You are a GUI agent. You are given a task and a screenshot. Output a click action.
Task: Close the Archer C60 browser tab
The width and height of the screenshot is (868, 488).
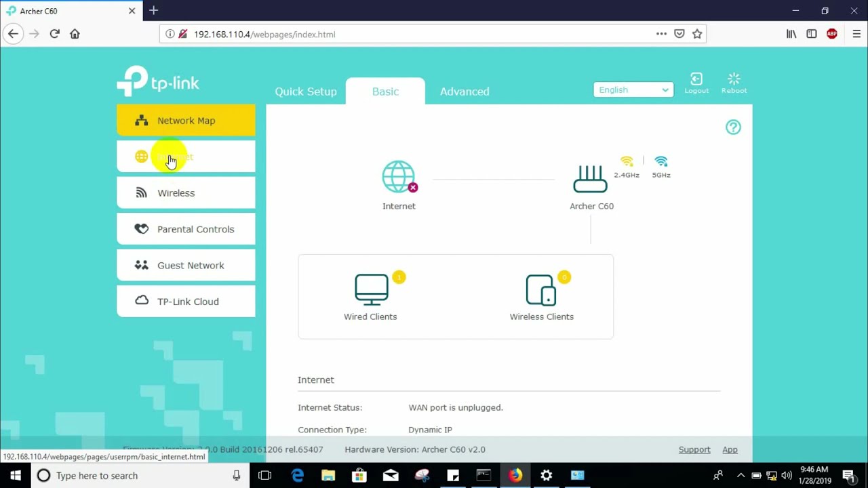click(132, 11)
